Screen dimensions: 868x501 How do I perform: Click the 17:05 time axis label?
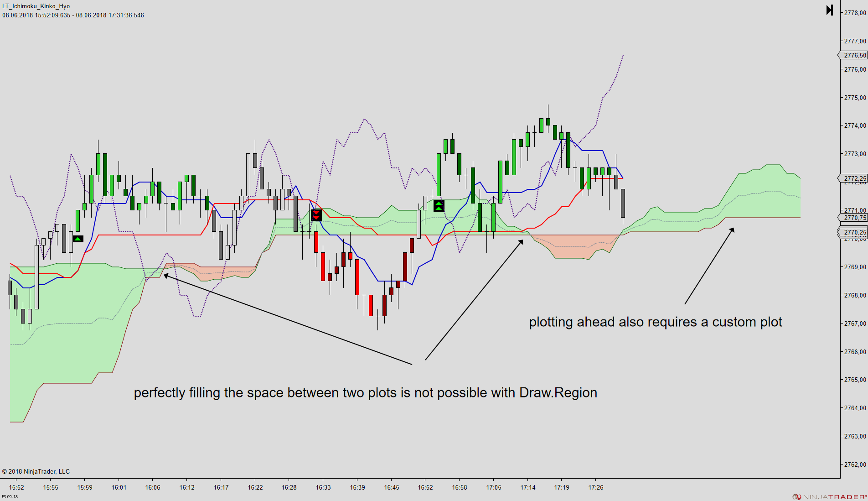point(494,487)
